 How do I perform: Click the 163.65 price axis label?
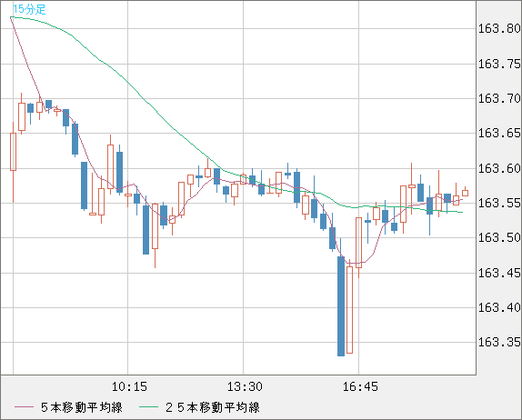click(x=499, y=133)
